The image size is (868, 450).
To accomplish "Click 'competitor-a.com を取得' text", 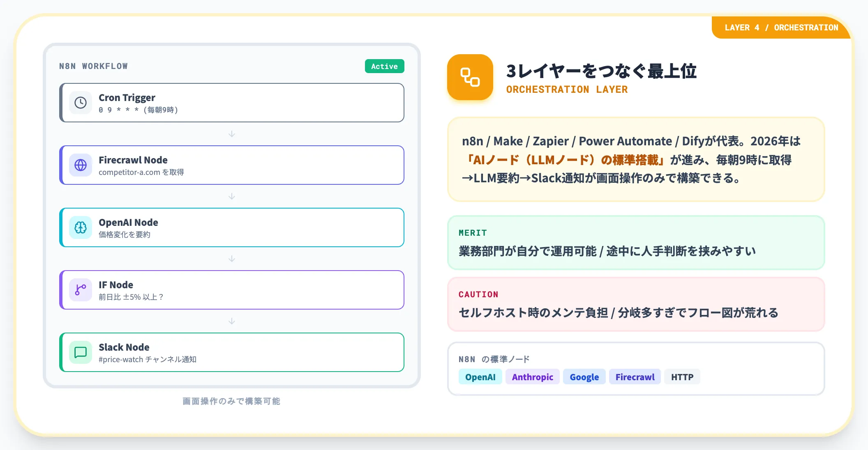I will point(141,172).
